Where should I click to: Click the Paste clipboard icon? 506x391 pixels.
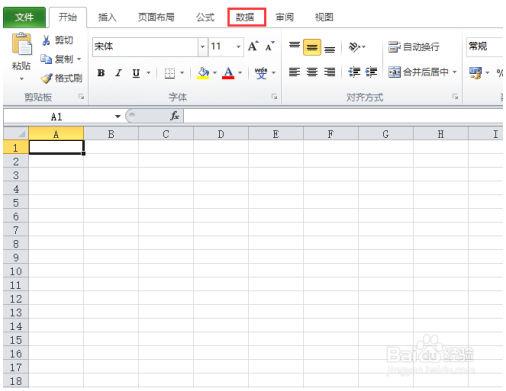tap(22, 44)
